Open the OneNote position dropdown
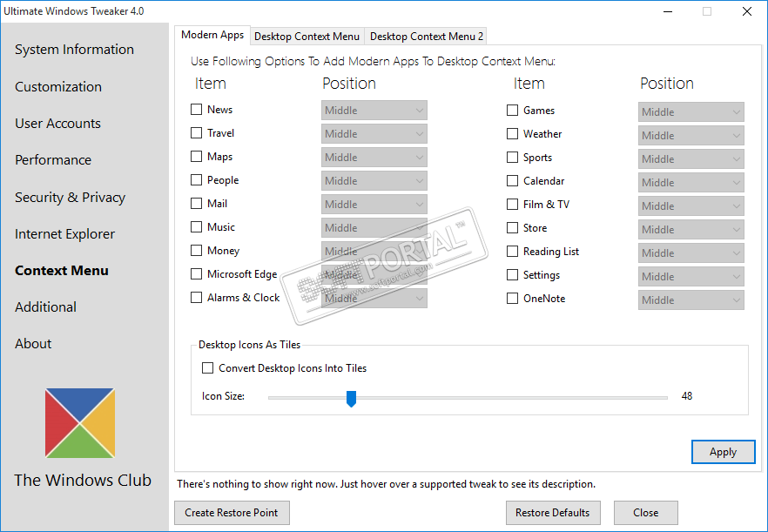Screen dimensions: 768x532 tap(691, 300)
